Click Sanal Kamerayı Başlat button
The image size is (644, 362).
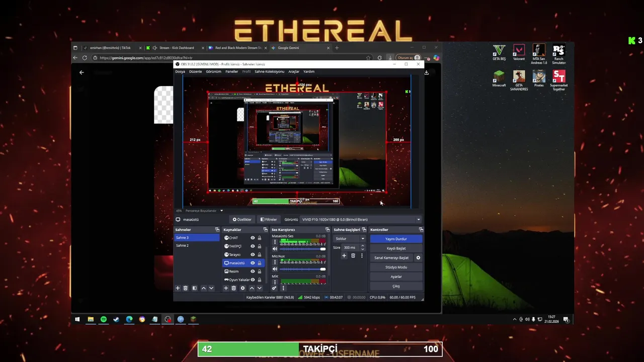click(x=391, y=258)
